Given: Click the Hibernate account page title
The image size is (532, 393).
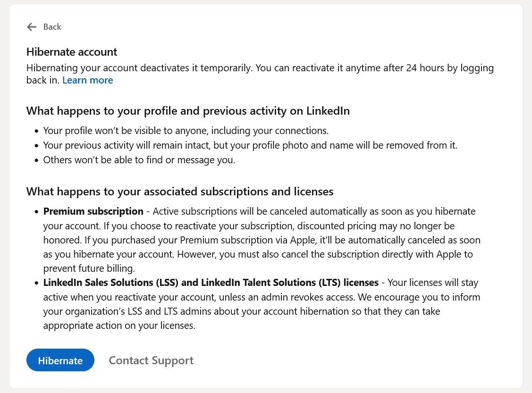Looking at the screenshot, I should [x=71, y=51].
